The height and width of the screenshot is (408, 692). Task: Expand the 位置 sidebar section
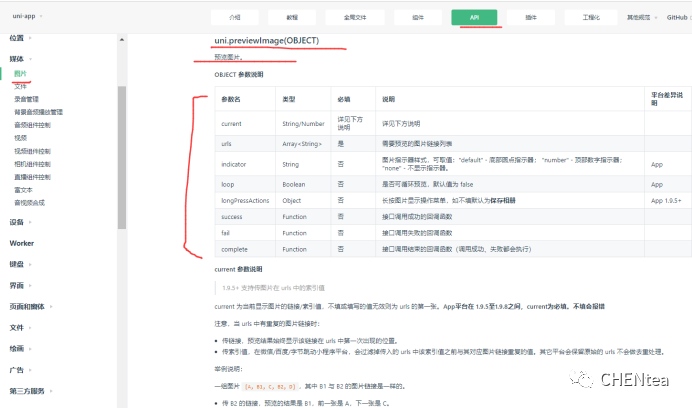click(x=20, y=38)
